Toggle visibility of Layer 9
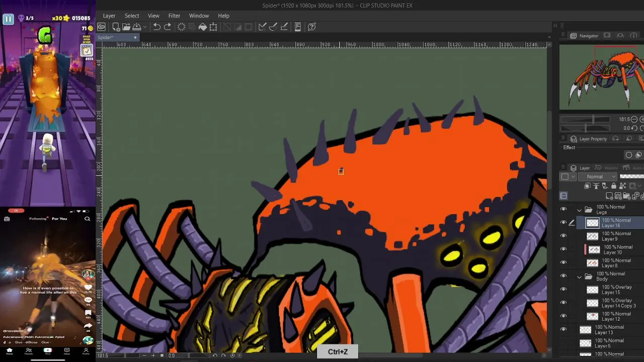644x362 pixels. 563,236
